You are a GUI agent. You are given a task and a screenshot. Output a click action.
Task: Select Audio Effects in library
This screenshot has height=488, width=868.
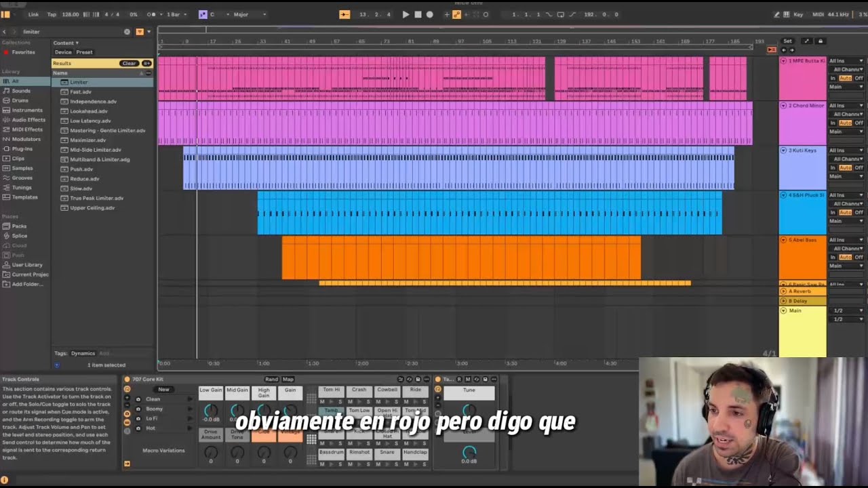click(x=28, y=120)
